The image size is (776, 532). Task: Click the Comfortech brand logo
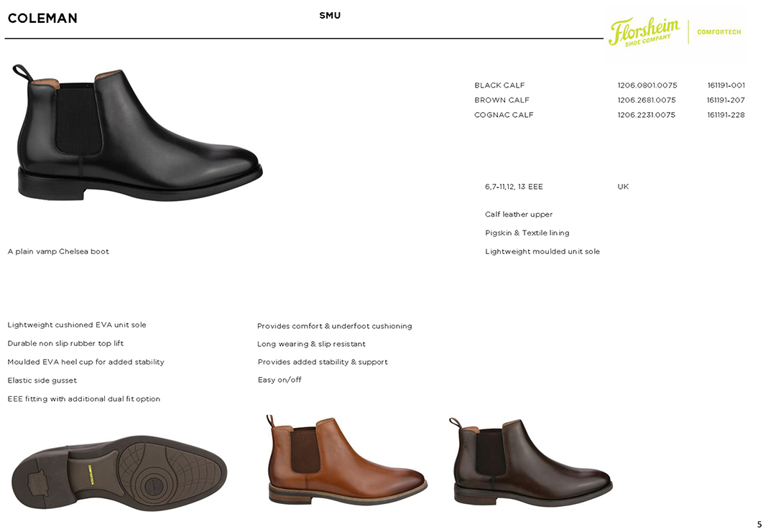click(719, 32)
